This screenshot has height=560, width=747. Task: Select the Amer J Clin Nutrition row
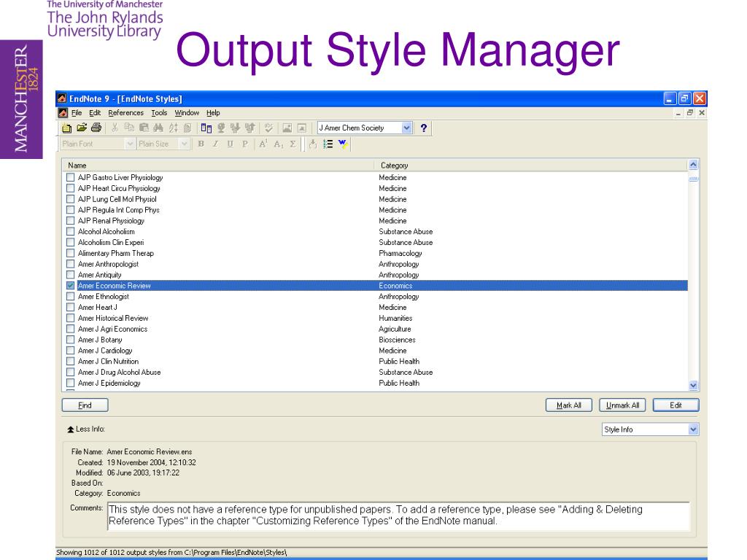[x=375, y=362]
